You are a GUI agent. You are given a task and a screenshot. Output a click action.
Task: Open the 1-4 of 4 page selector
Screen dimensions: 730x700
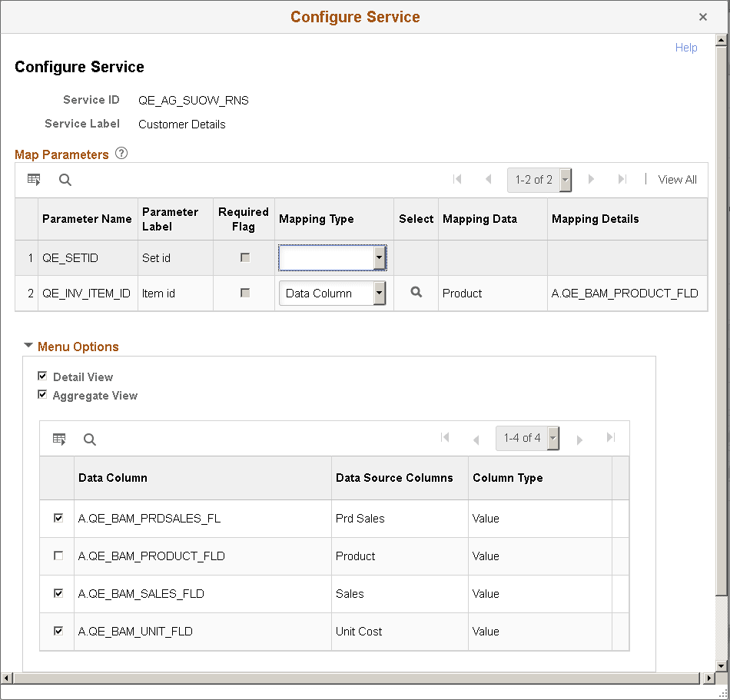[551, 438]
